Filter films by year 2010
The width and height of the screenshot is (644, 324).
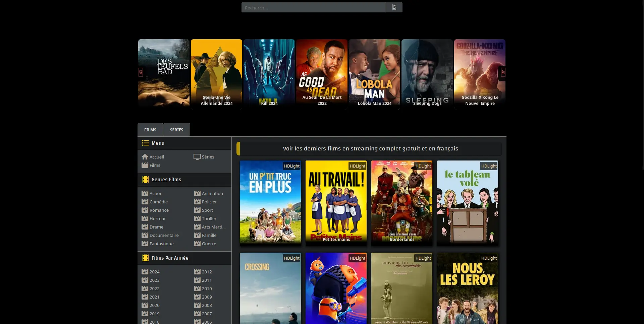click(207, 288)
